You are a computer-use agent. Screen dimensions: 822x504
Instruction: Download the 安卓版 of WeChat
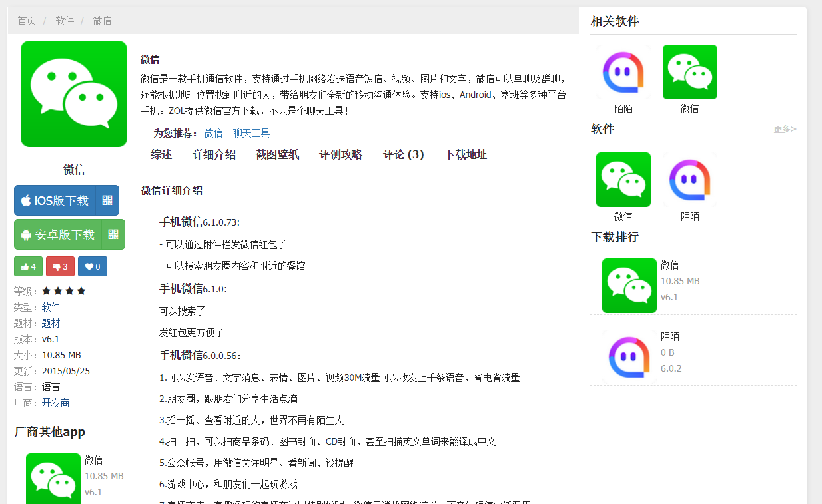(58, 234)
